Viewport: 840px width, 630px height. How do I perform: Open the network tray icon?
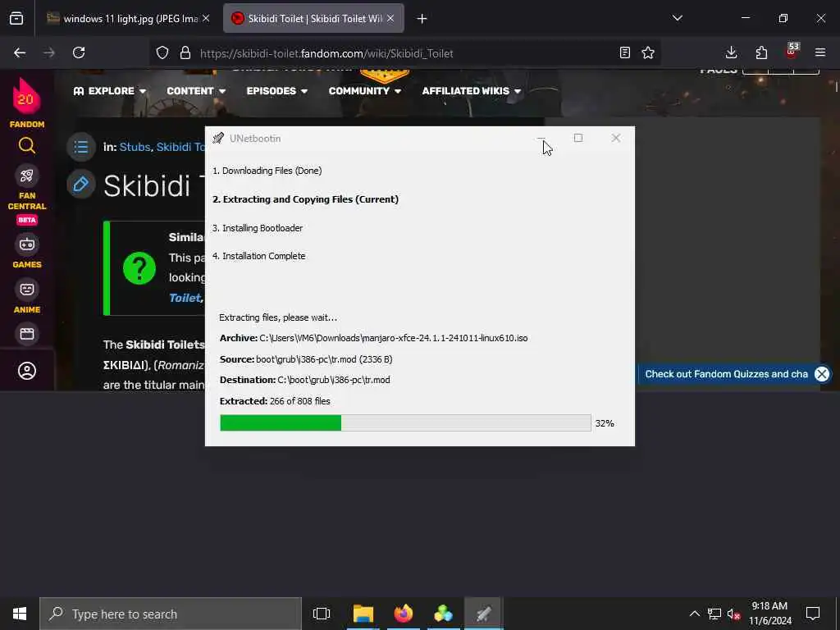[x=714, y=614]
